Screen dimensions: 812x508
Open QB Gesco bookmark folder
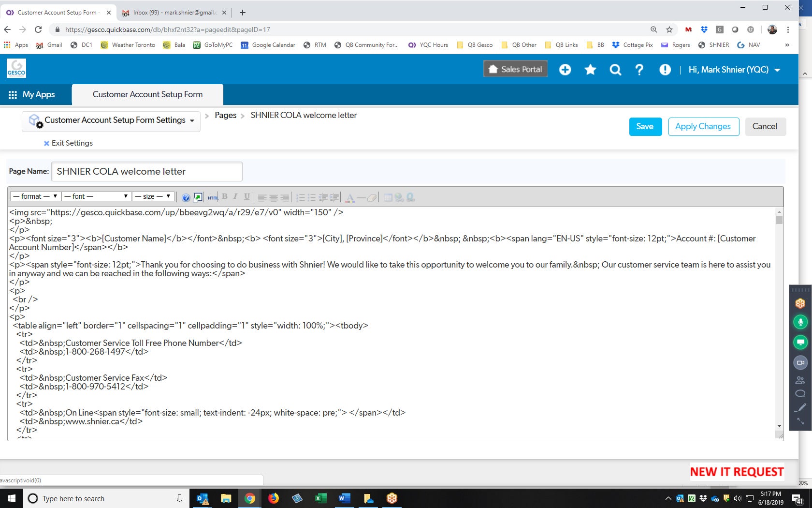[475, 45]
